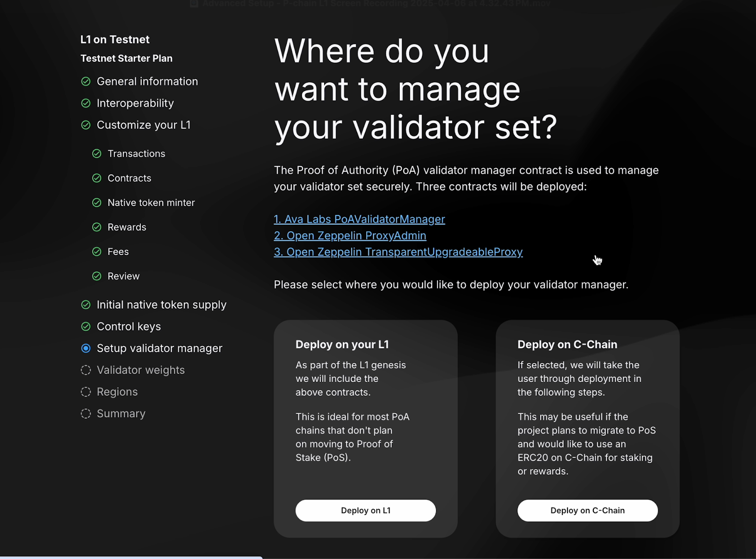This screenshot has width=756, height=559.
Task: Open the Control keys section
Action: pos(129,326)
